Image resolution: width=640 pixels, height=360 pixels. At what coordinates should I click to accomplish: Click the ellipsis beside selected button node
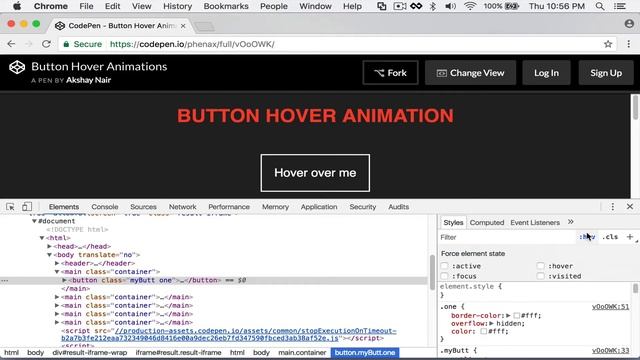(4, 280)
